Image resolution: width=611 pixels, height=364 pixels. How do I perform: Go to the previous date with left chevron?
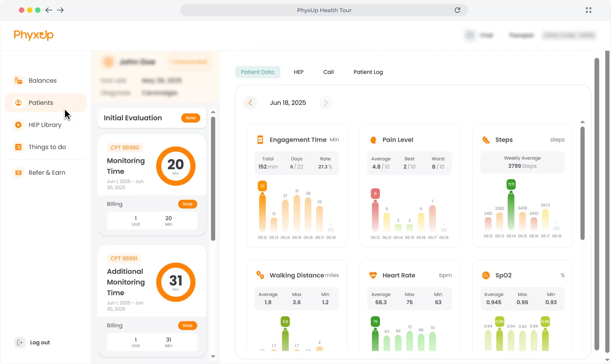[x=250, y=103]
